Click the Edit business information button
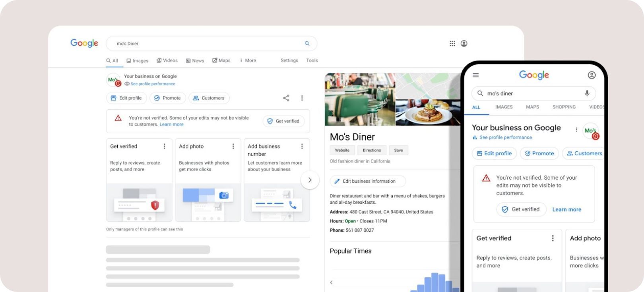The width and height of the screenshot is (644, 292). coord(368,181)
